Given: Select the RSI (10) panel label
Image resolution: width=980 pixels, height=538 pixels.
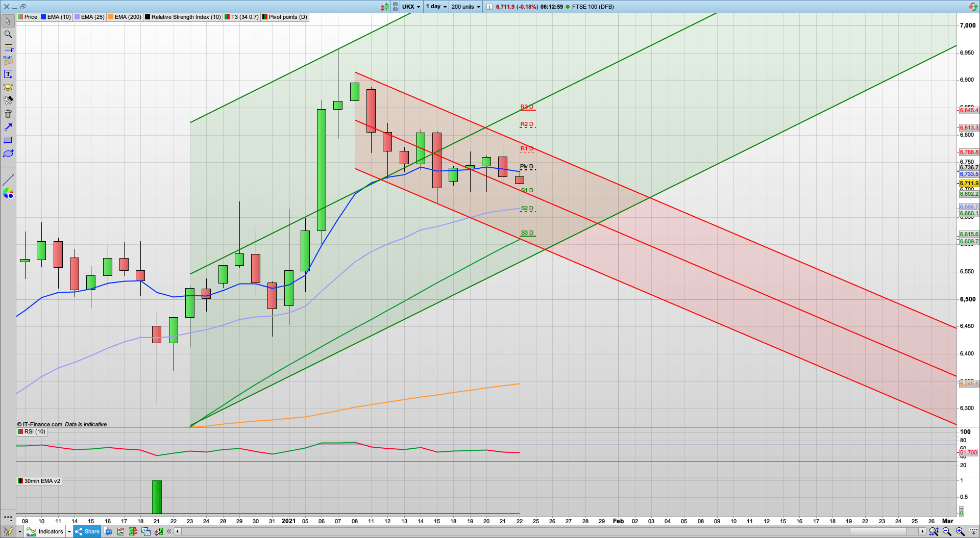Looking at the screenshot, I should pos(32,431).
